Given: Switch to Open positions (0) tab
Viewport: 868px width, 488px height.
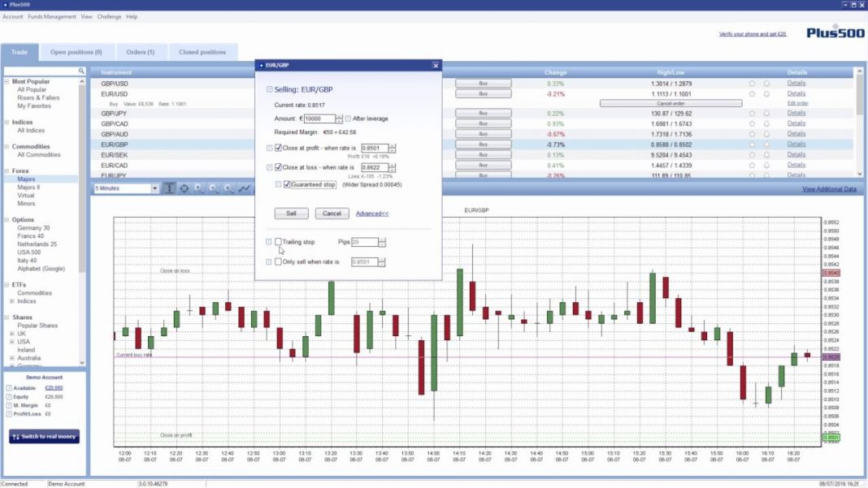Looking at the screenshot, I should point(76,52).
